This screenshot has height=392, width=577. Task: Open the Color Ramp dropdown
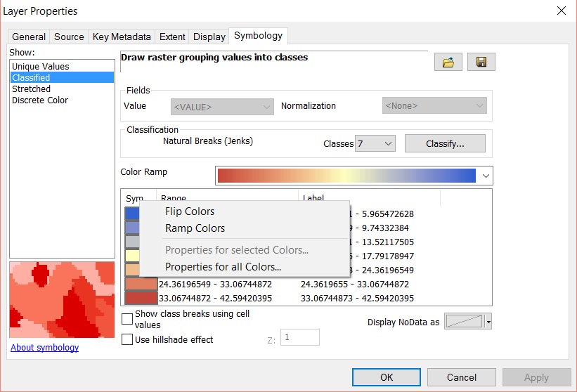pos(486,176)
